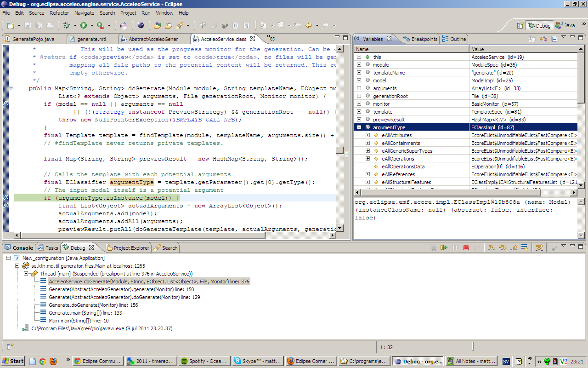Viewport: 588px width, 368px height.
Task: Open the Debug view menu triangle
Action: point(564,245)
